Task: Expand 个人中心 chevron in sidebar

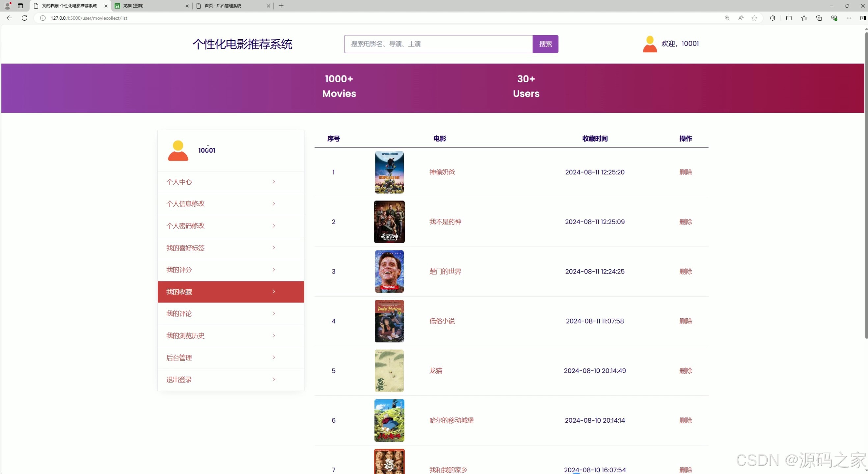Action: pos(274,182)
